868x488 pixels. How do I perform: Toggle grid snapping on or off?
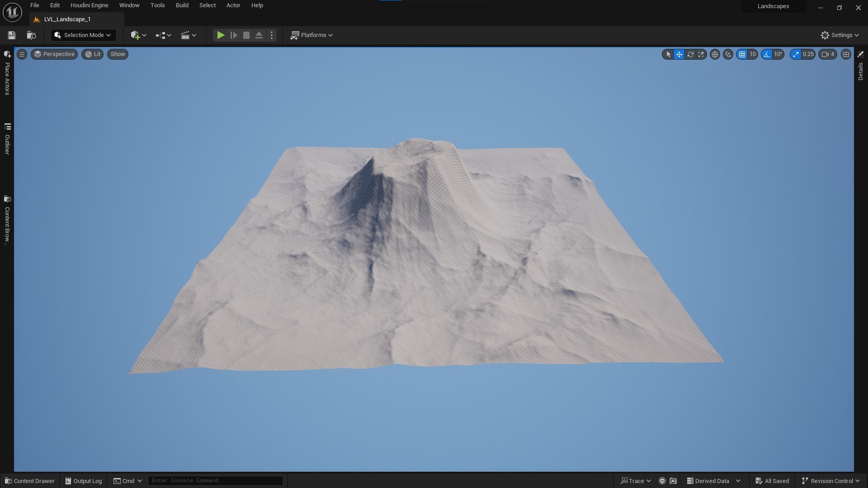tap(742, 54)
